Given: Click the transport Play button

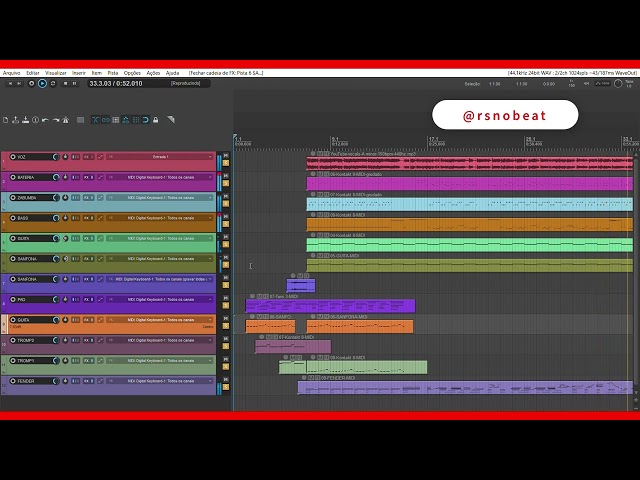Looking at the screenshot, I should tap(42, 83).
